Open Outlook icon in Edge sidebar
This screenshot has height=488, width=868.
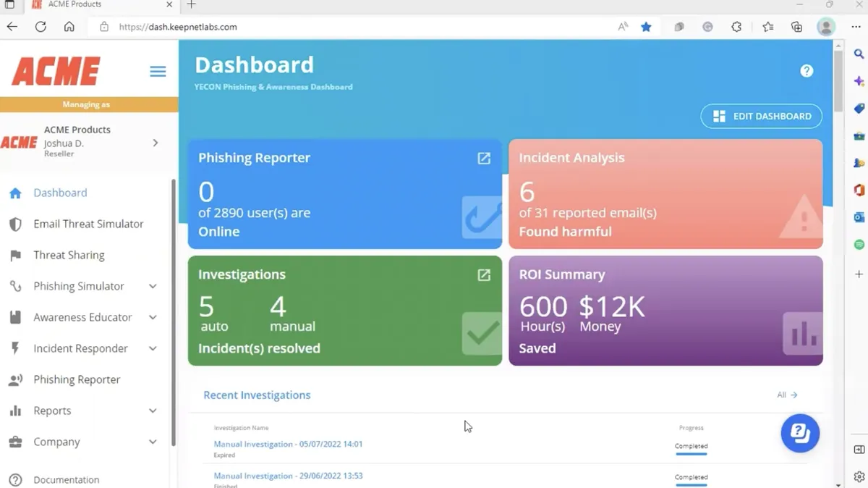click(859, 217)
